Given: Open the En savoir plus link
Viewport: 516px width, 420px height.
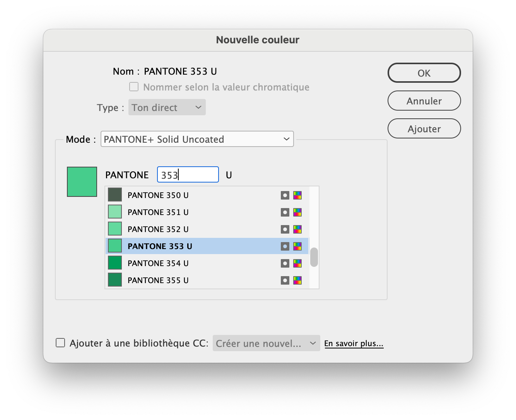Looking at the screenshot, I should click(x=354, y=343).
